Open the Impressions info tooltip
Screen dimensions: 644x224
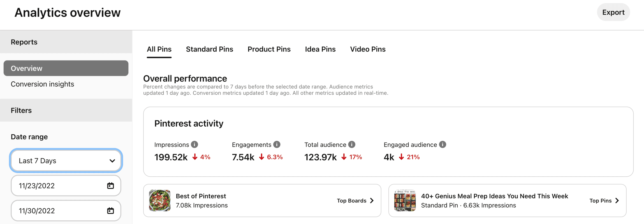click(194, 144)
